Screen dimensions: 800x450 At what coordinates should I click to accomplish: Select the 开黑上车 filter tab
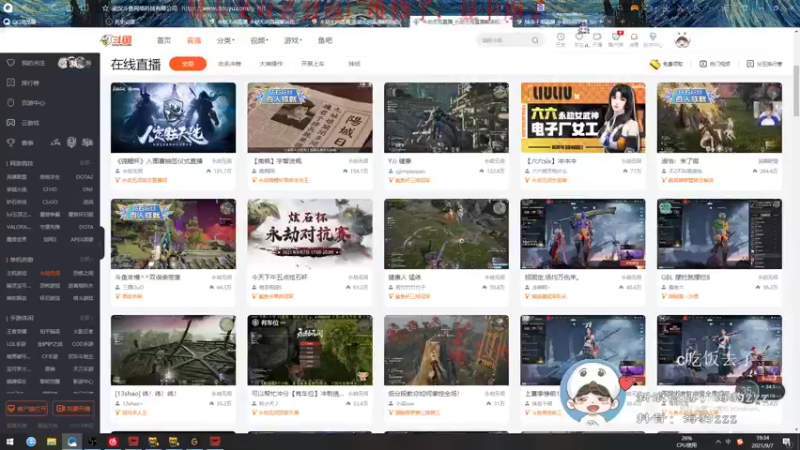click(x=312, y=64)
